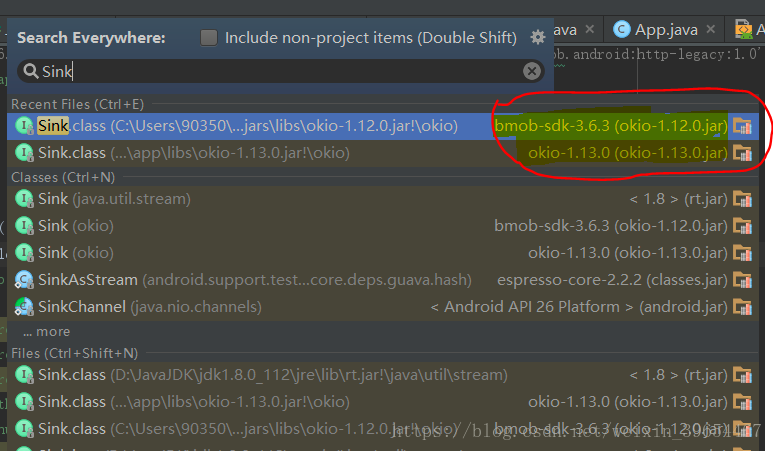Switch to the App.java editor tab
The image size is (773, 451).
(666, 30)
